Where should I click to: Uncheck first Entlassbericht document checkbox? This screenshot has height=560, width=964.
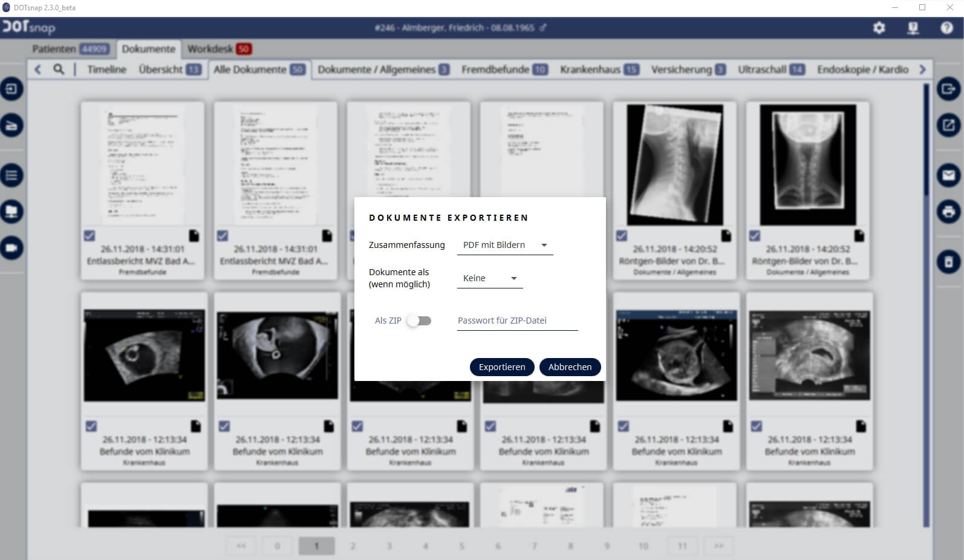click(90, 236)
